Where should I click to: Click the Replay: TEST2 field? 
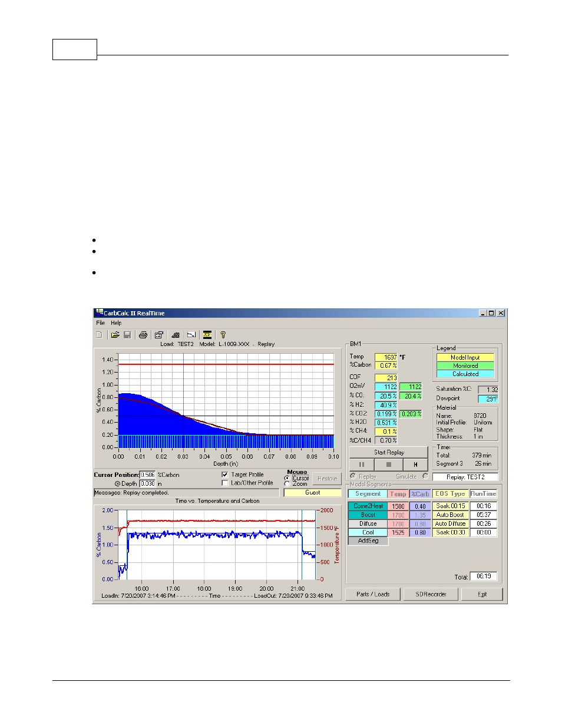coord(465,477)
